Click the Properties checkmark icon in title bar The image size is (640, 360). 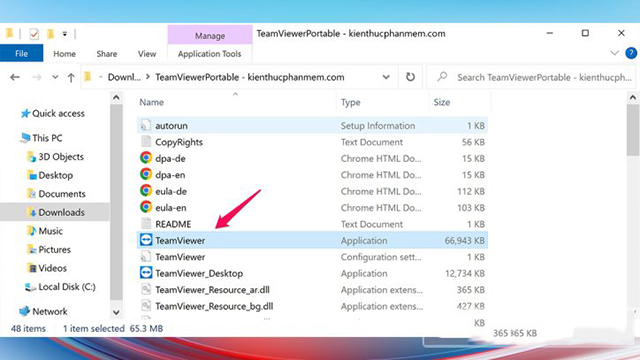(34, 34)
